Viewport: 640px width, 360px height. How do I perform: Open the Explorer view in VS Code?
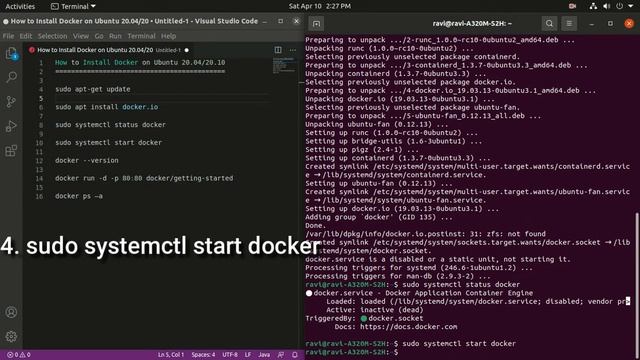tap(11, 53)
